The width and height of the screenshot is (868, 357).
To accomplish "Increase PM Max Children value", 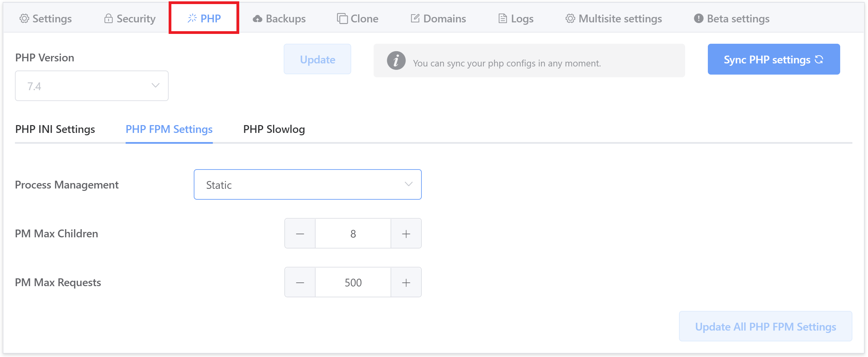I will (406, 234).
